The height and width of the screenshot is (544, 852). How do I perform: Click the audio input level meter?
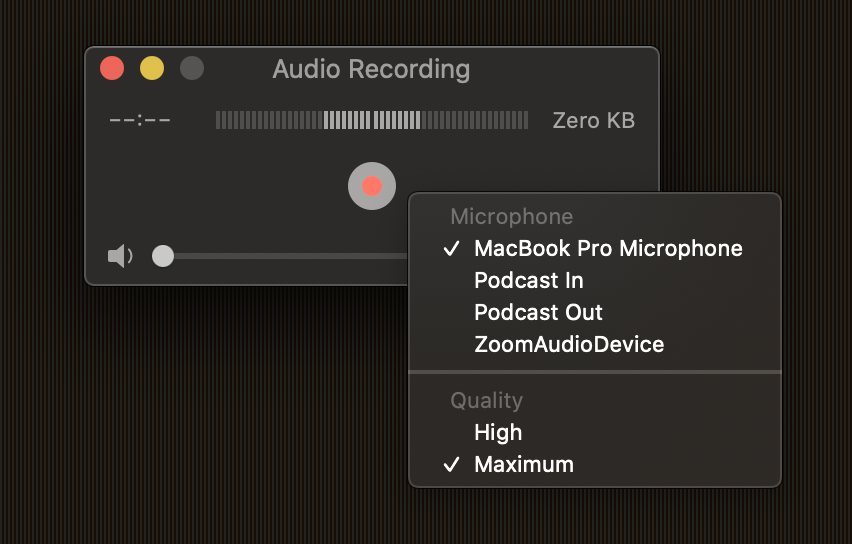tap(371, 121)
